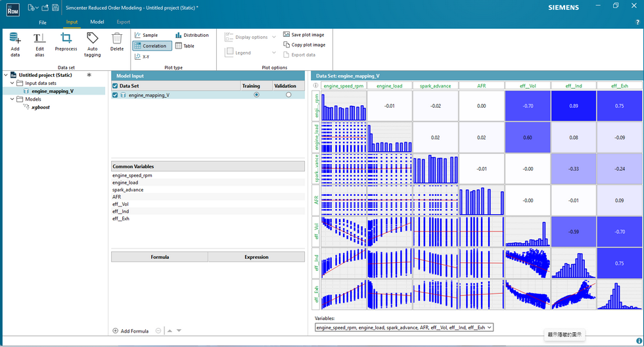The width and height of the screenshot is (644, 347).
Task: Select the xgboost model item
Action: [40, 107]
